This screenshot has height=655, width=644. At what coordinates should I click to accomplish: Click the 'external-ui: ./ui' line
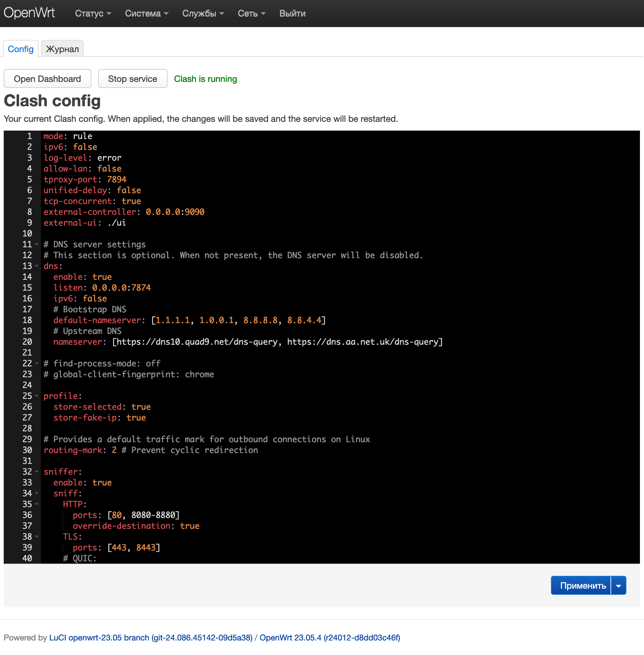(85, 223)
